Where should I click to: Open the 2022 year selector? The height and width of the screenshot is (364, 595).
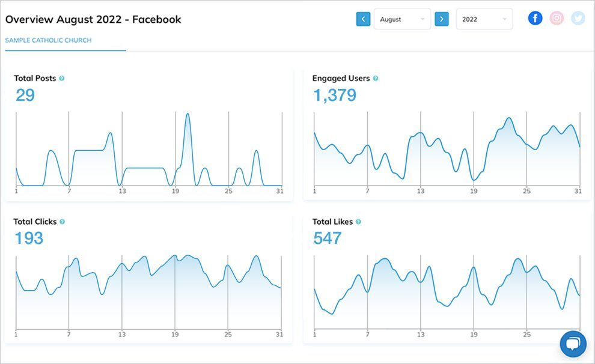pos(484,19)
